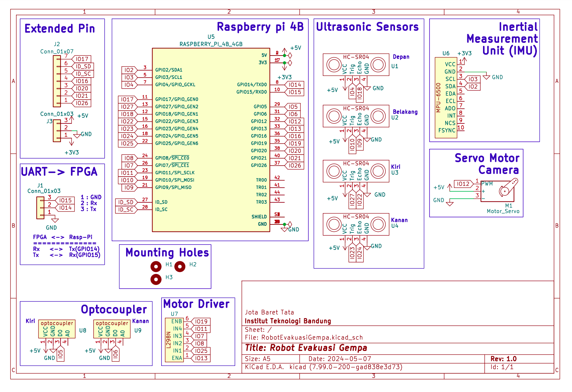Viewport: 572px width, 392px height.
Task: Click ID_SD label at Raspberry Pi pin 27
Action: tap(126, 202)
